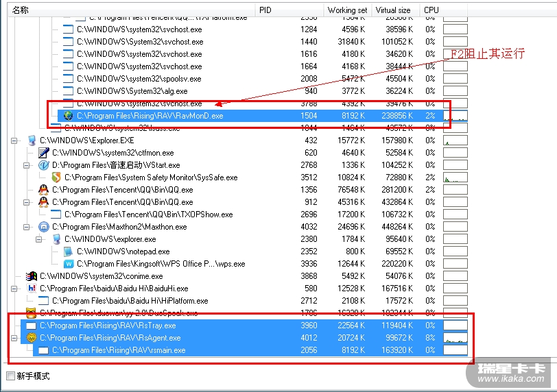Select the rsmain.exe process row
557x392 pixels.
point(250,350)
